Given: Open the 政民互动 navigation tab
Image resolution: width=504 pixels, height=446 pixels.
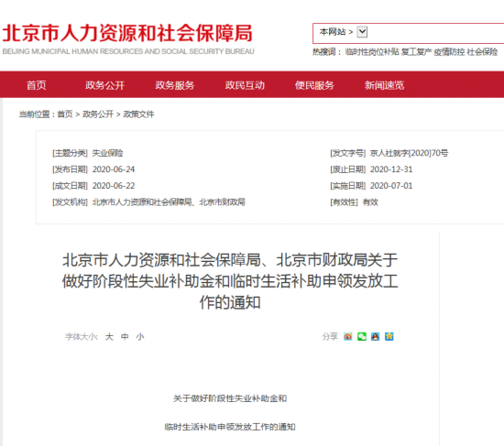Looking at the screenshot, I should coord(245,85).
